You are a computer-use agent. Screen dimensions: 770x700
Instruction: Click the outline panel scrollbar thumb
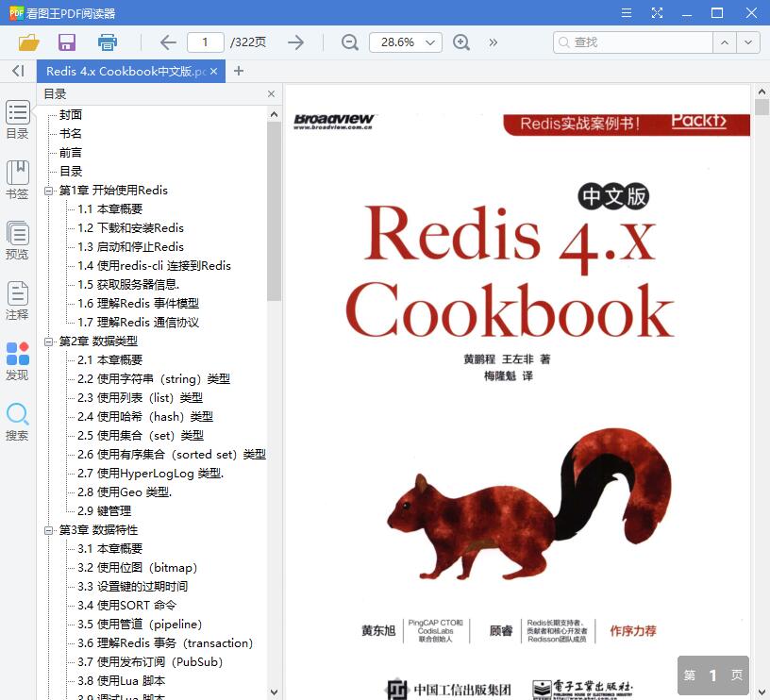[274, 211]
